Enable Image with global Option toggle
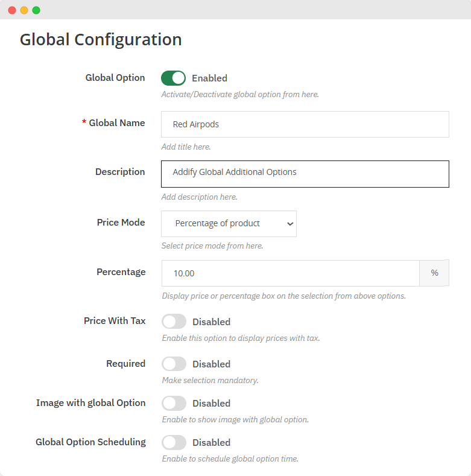This screenshot has height=476, width=471. tap(174, 403)
